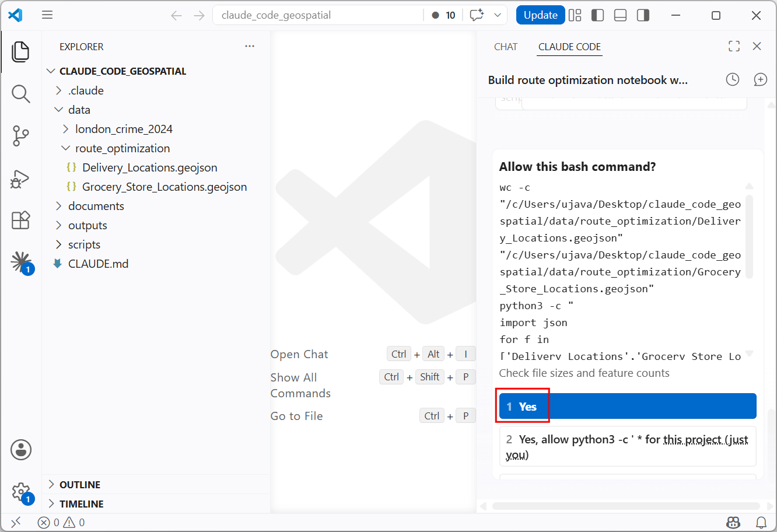777x532 pixels.
Task: Open the Extensions view
Action: point(21,220)
